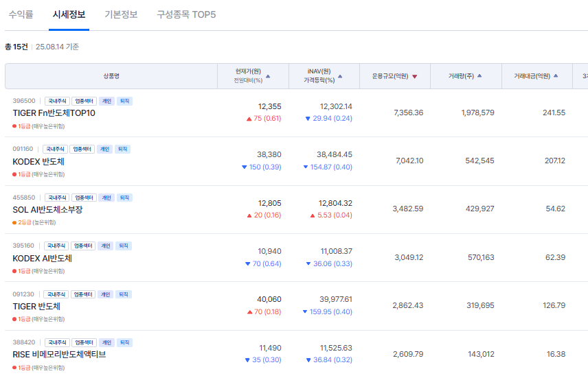Open TIGER 반도체 product link
Screen dimensions: 588x378
point(37,307)
